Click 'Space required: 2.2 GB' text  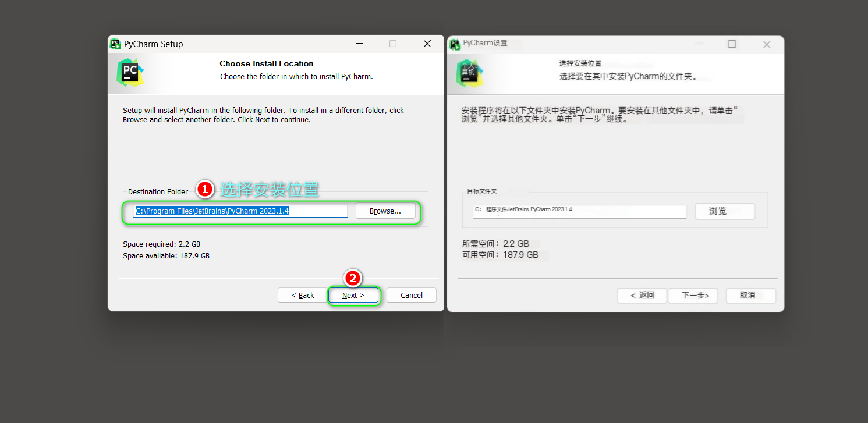[x=161, y=244]
